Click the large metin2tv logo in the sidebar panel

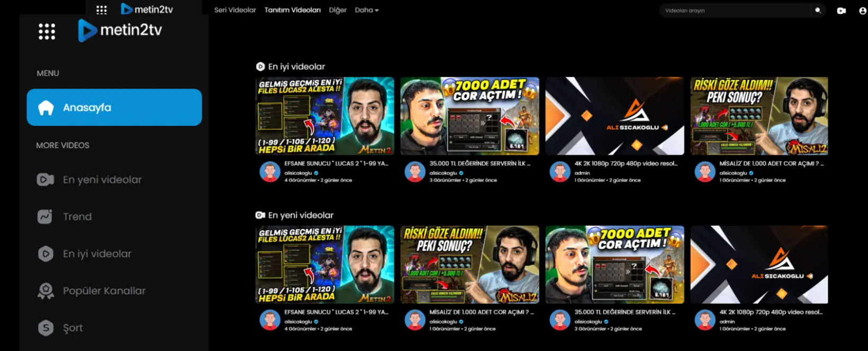pyautogui.click(x=120, y=30)
